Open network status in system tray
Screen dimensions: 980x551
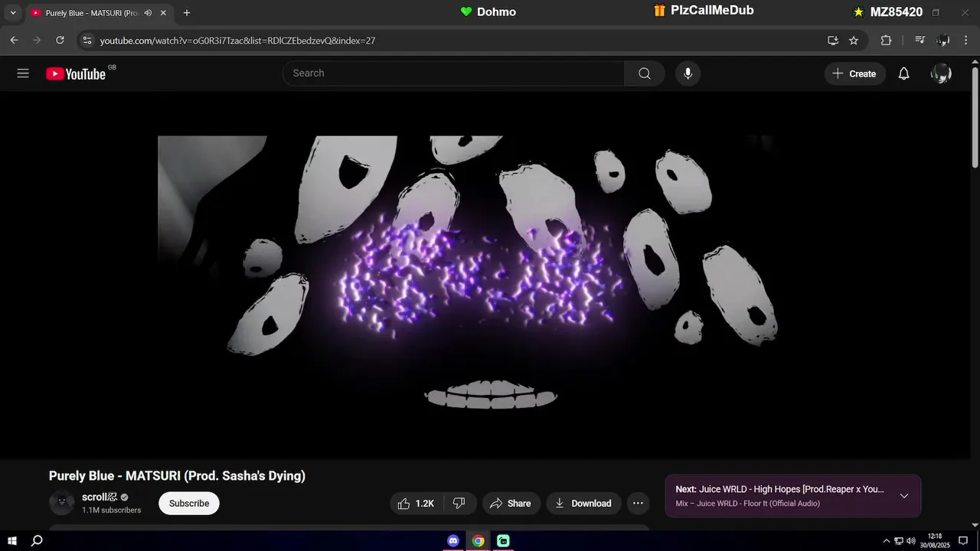(899, 541)
